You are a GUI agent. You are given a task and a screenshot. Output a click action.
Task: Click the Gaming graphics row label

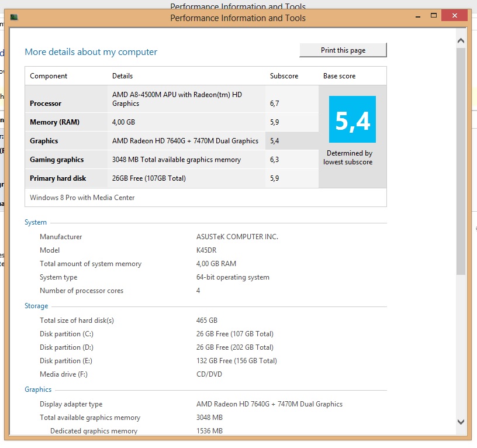(x=57, y=160)
